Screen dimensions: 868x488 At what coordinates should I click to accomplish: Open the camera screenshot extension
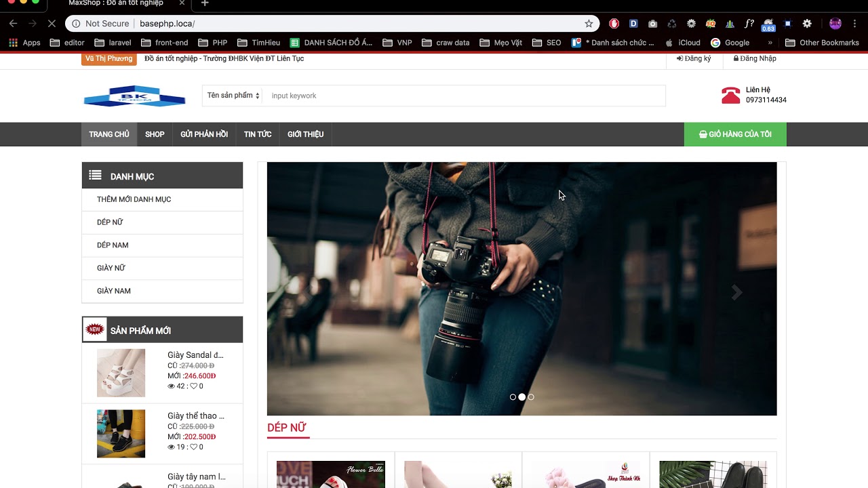click(x=652, y=24)
